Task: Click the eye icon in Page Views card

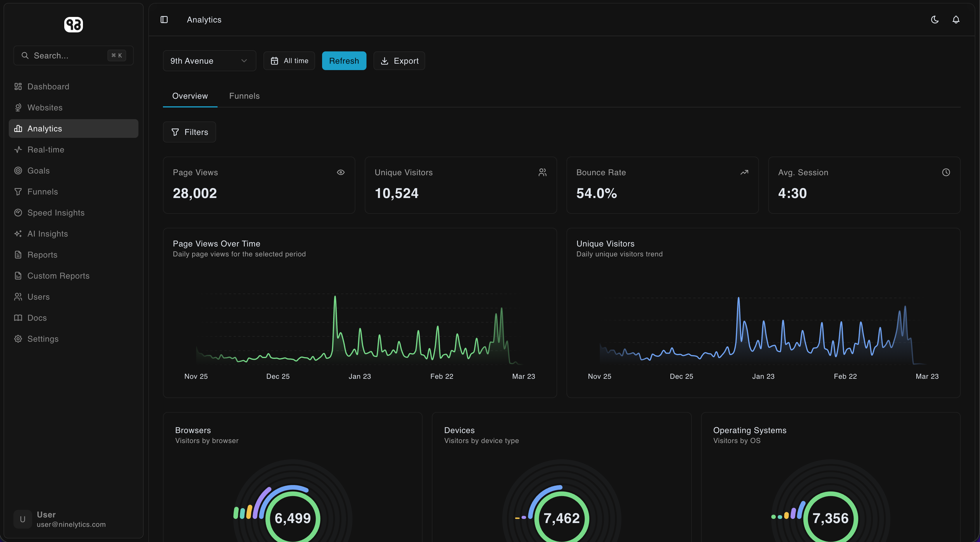Action: [340, 172]
